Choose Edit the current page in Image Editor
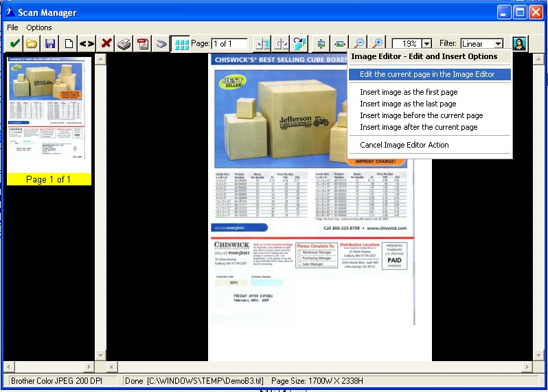The image size is (548, 392). click(x=429, y=74)
